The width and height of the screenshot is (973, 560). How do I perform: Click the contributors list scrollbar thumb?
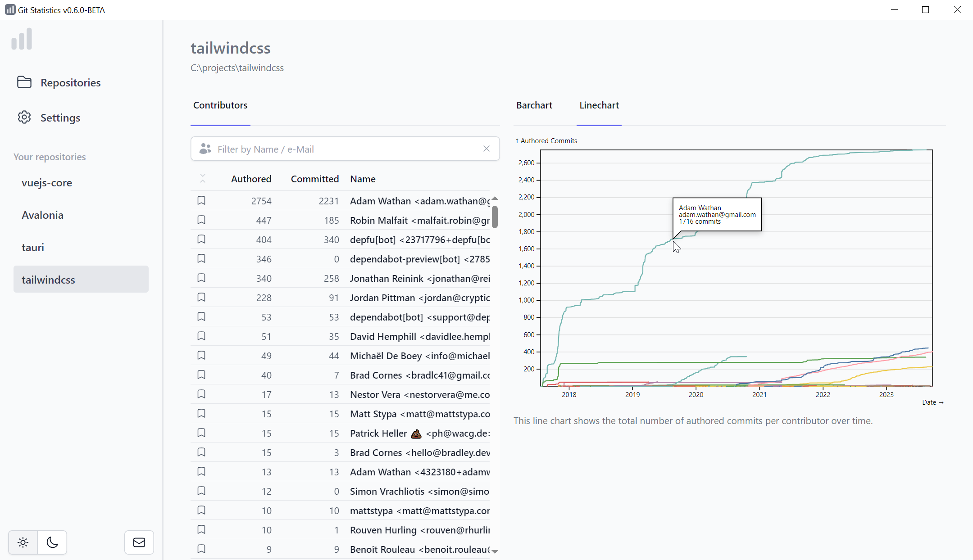point(495,217)
